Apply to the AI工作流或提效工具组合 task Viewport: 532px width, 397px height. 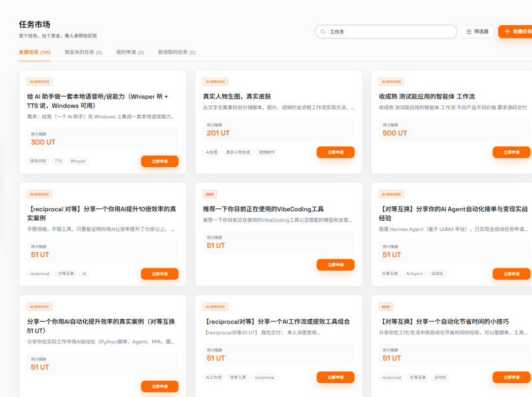[335, 377]
